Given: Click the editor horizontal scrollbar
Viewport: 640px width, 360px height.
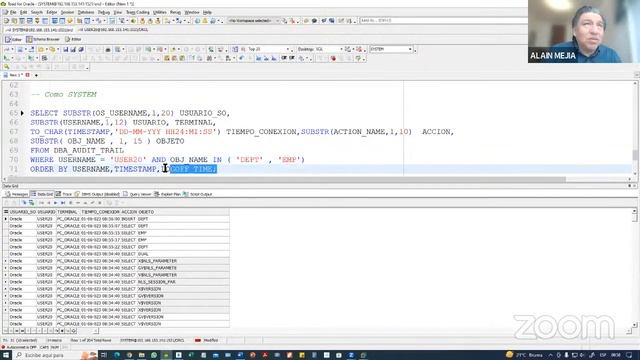Looking at the screenshot, I should (316, 179).
